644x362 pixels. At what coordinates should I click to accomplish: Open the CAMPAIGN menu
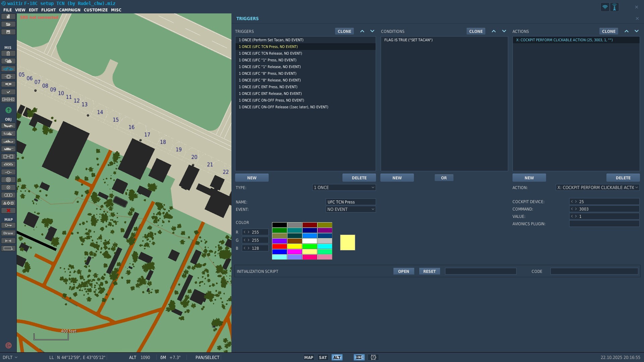(69, 10)
